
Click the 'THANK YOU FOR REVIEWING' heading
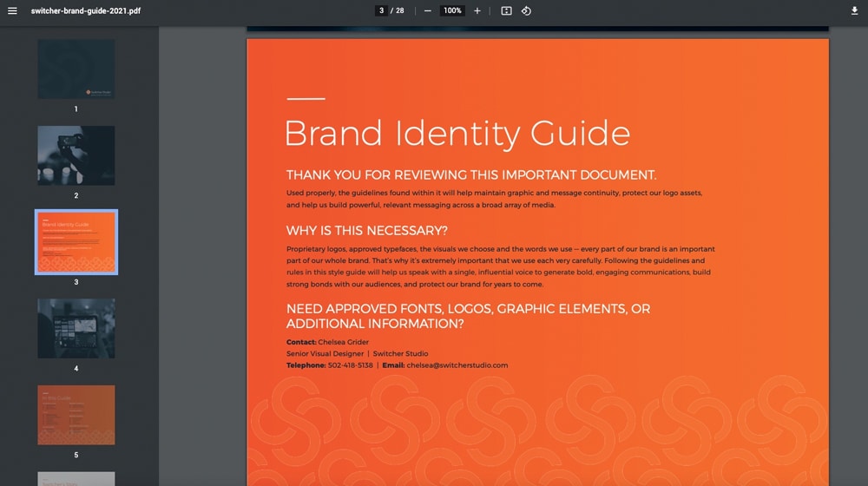pos(471,175)
